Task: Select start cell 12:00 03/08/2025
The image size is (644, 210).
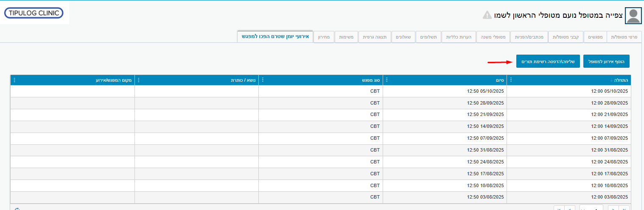Action: (x=568, y=197)
